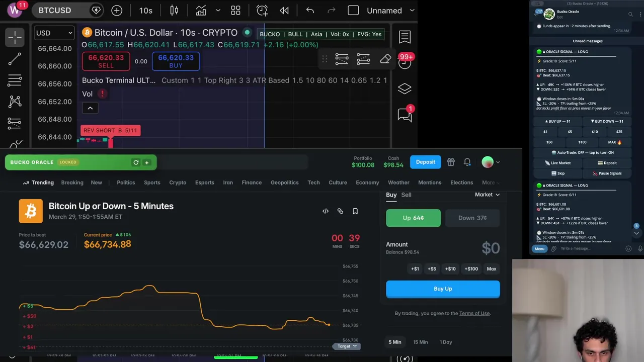Open indicator templates grid icon
Image resolution: width=644 pixels, height=362 pixels.
tap(235, 11)
